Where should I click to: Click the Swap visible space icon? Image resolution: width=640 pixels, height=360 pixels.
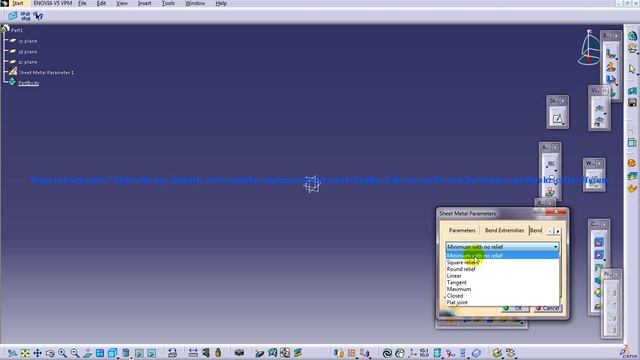pyautogui.click(x=151, y=353)
